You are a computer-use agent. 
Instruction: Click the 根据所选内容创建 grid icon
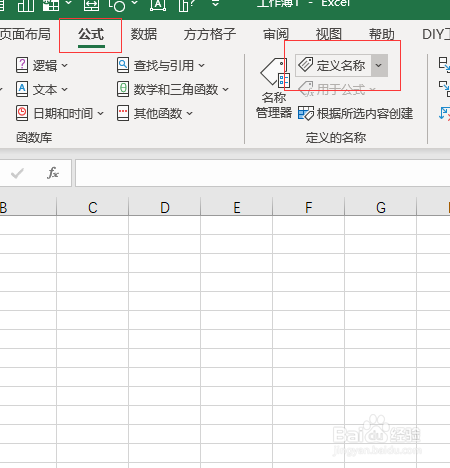306,113
